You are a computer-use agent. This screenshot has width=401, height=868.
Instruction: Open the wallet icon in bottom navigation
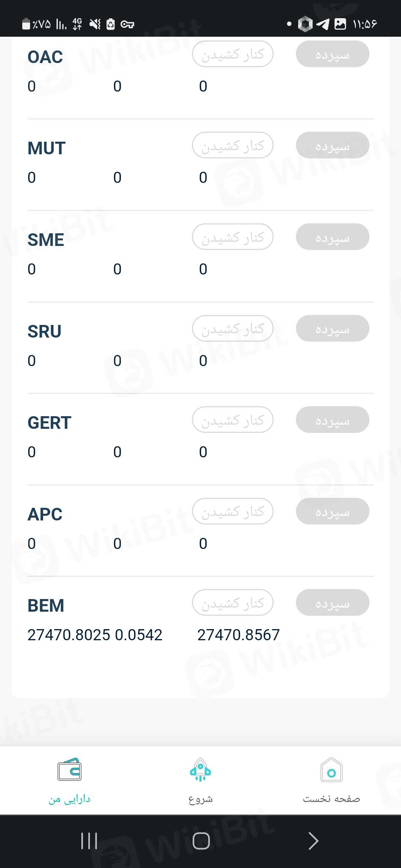point(69,769)
